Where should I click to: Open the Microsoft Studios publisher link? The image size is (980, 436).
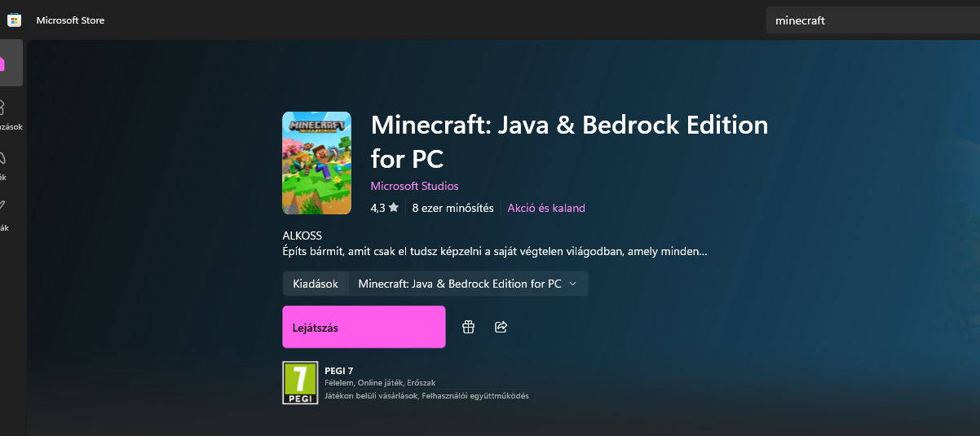pos(414,186)
